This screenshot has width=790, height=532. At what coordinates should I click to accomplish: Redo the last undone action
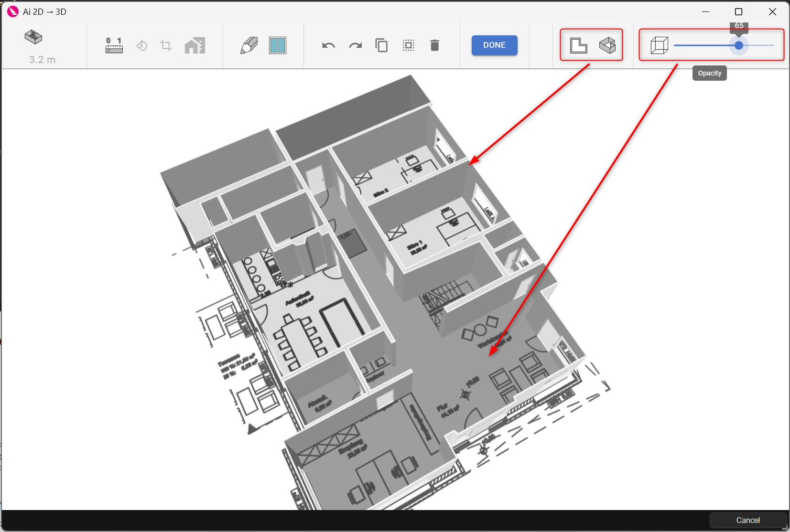[355, 45]
